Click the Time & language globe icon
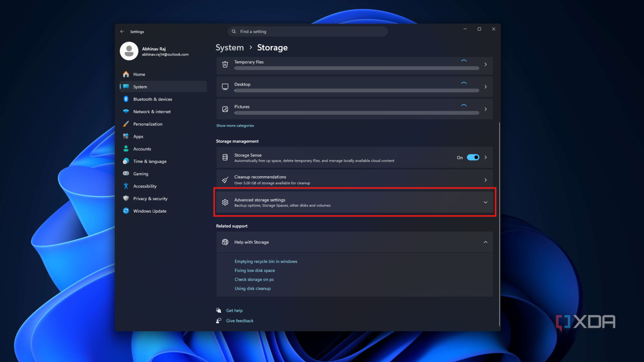The image size is (644, 362). 126,161
